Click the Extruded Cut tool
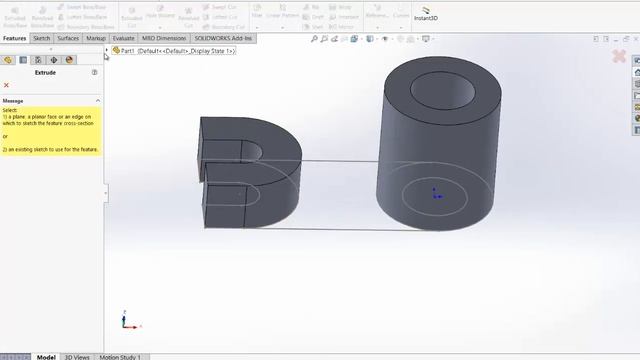The image size is (640, 360). click(x=131, y=18)
